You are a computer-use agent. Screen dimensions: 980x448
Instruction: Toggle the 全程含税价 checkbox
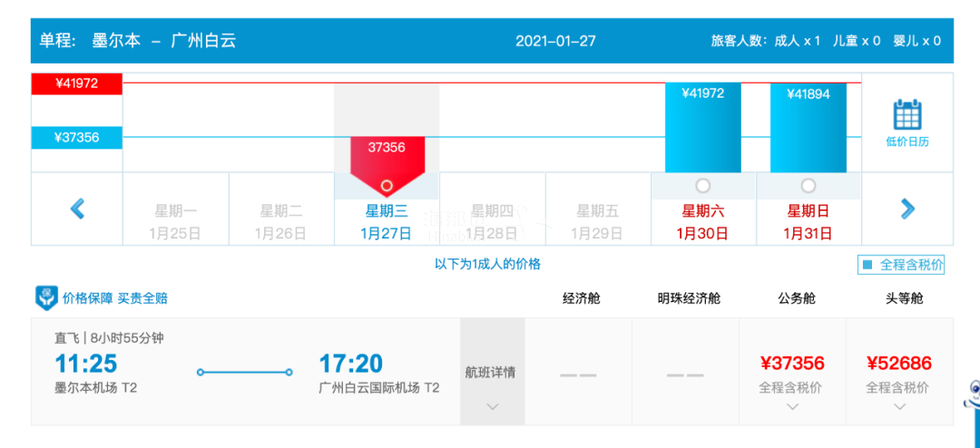click(867, 265)
